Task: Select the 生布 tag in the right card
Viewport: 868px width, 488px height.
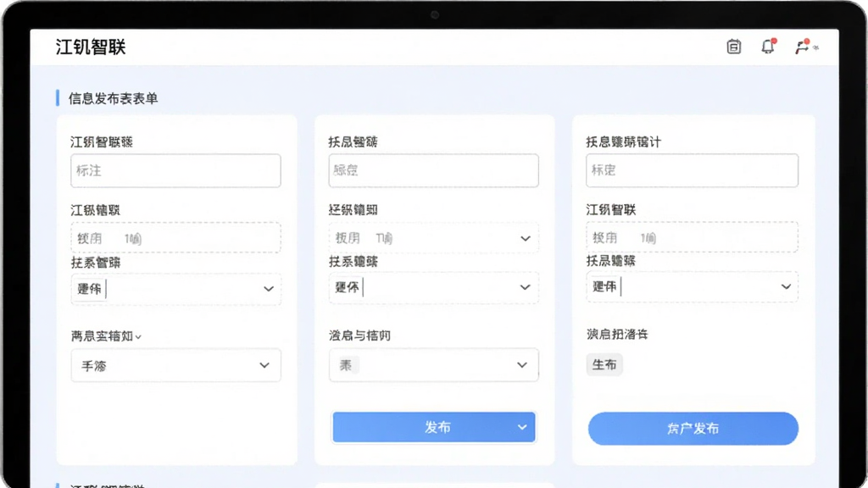Action: [604, 364]
